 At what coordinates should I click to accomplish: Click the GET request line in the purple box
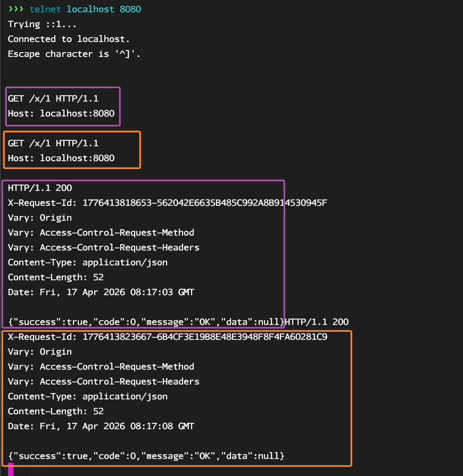click(53, 99)
